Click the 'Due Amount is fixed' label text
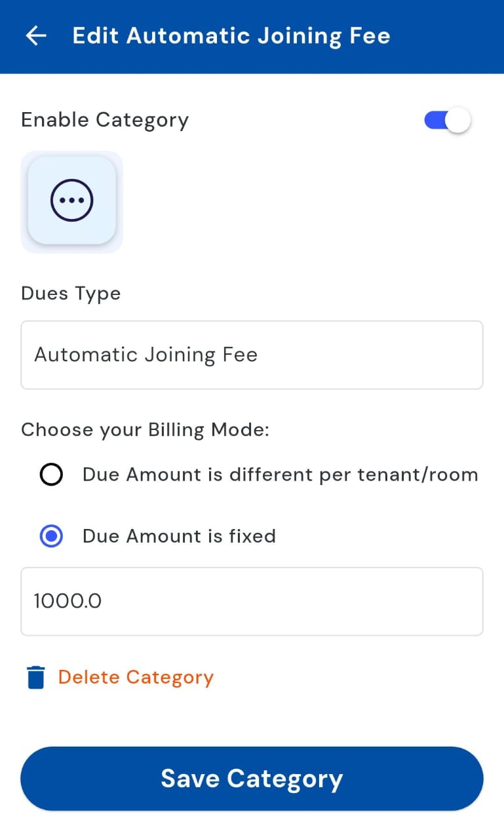504x839 pixels. click(x=179, y=536)
